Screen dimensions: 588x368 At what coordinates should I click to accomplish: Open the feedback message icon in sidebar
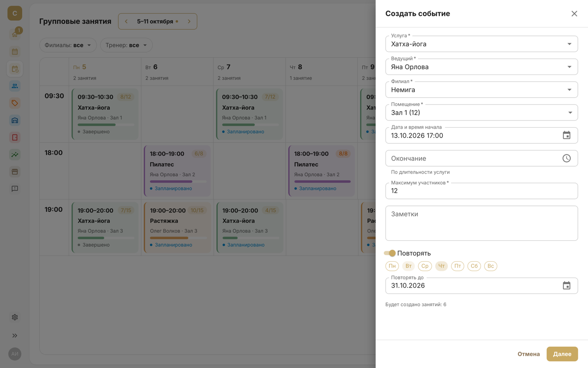click(x=15, y=189)
